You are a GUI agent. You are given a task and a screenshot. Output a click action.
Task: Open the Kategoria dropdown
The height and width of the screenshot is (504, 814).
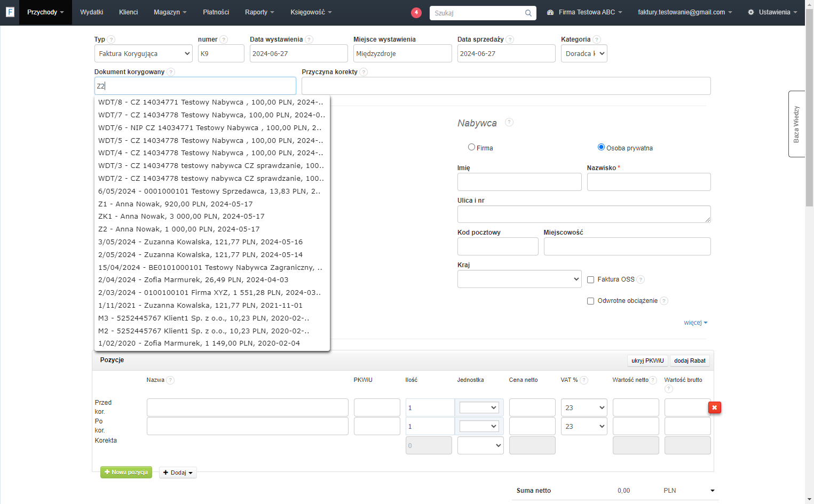(x=584, y=53)
